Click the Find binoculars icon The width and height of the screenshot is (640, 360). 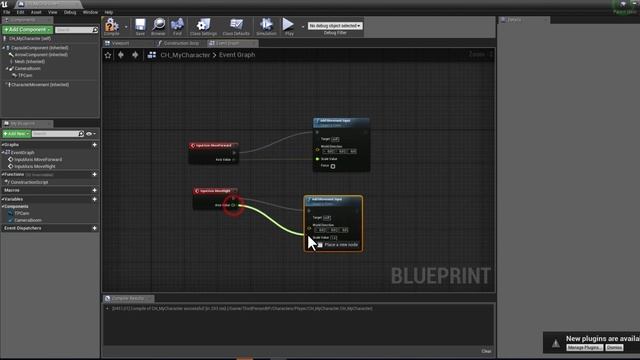click(177, 24)
